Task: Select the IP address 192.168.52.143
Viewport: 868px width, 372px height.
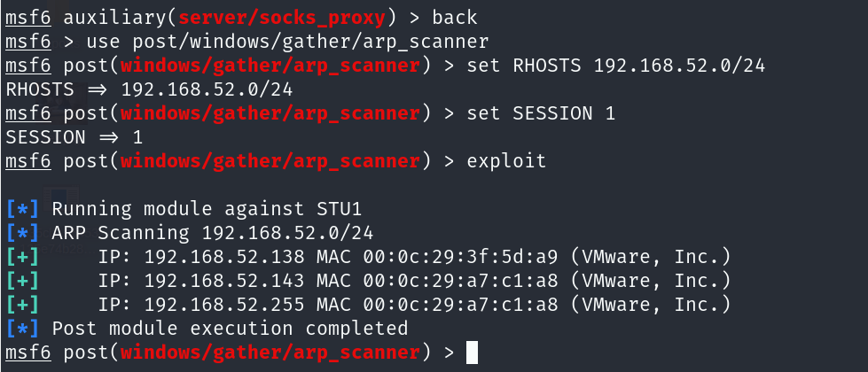Action: [213, 281]
